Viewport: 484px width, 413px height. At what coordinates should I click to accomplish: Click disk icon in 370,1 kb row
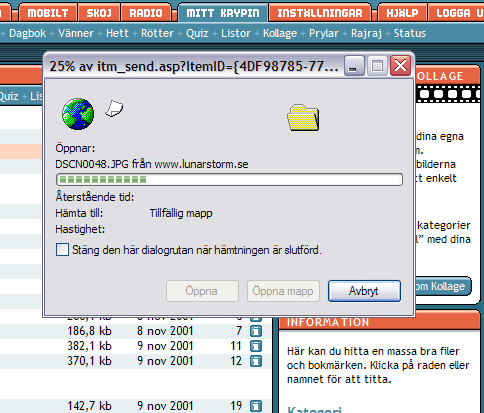point(256,361)
